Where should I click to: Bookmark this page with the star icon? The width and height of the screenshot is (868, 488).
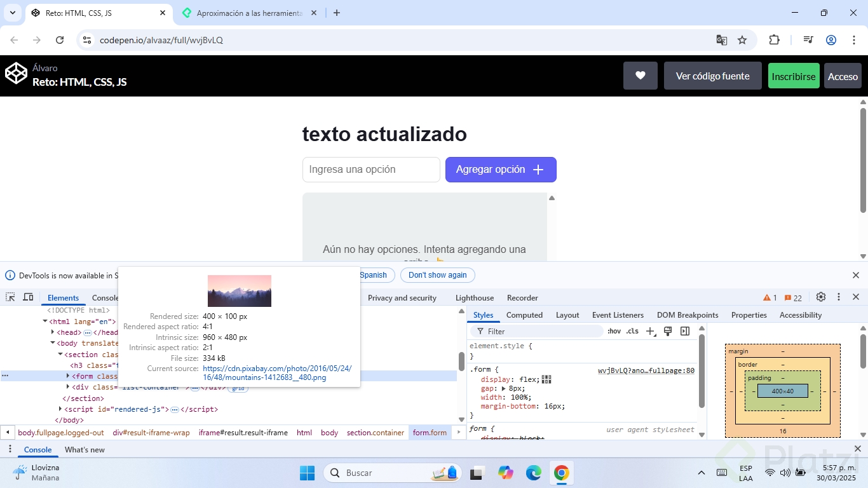[x=742, y=40]
